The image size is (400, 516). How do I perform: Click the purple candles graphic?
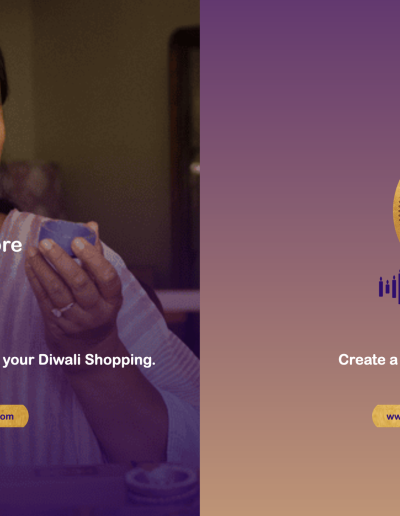pos(389,287)
